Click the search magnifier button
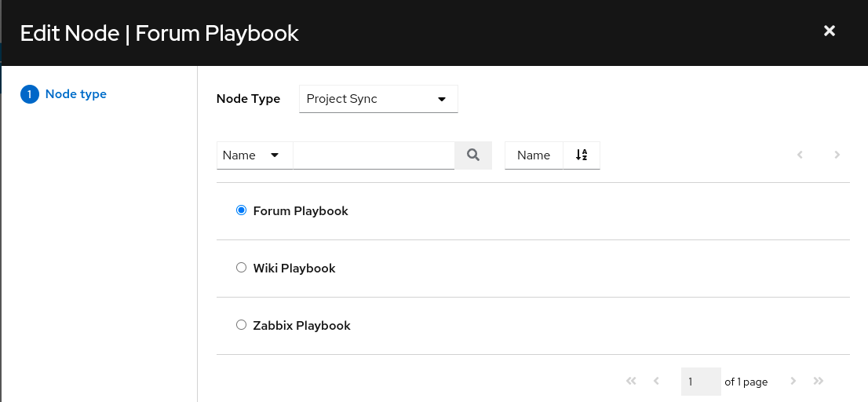Screen dimensions: 868x402 [x=473, y=155]
